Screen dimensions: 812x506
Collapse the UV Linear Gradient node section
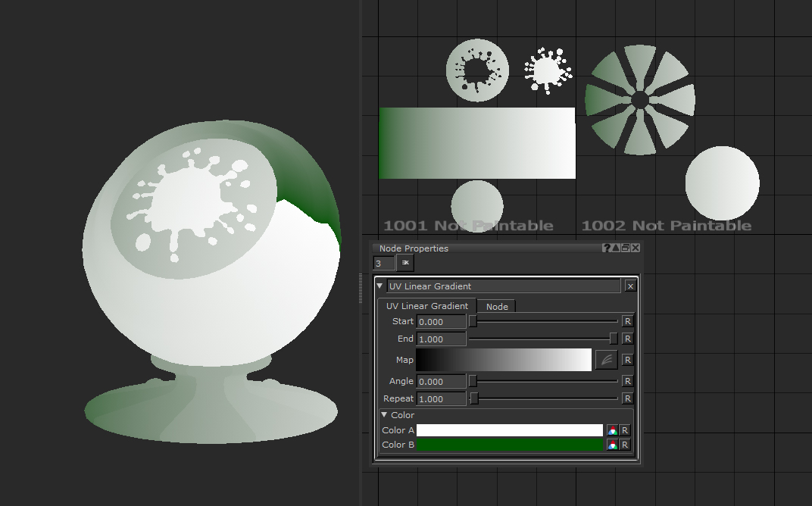(380, 286)
